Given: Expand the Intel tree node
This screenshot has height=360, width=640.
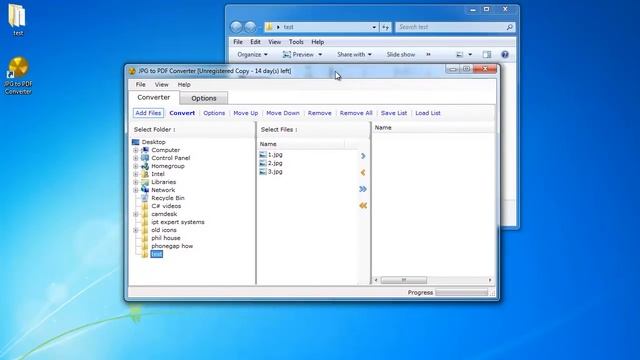Looking at the screenshot, I should click(x=136, y=174).
